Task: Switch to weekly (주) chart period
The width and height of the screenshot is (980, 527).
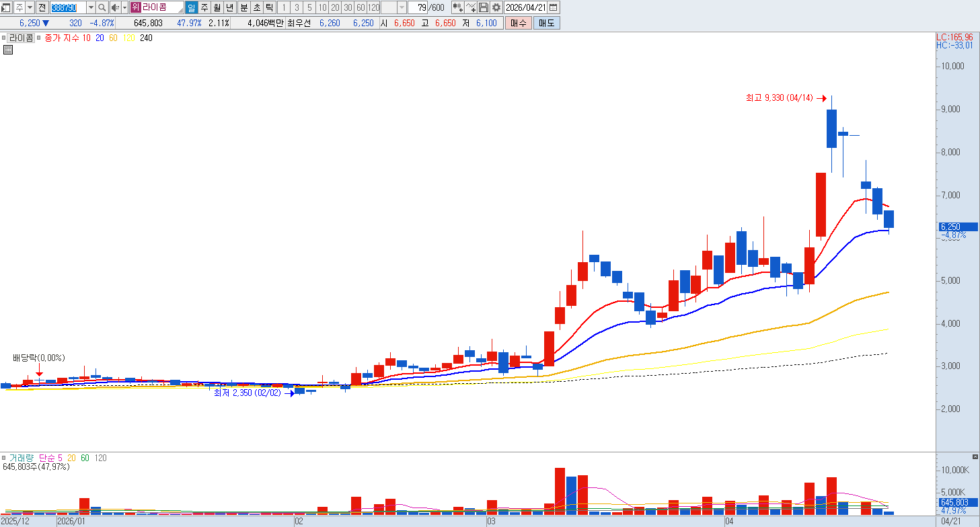Action: tap(204, 7)
